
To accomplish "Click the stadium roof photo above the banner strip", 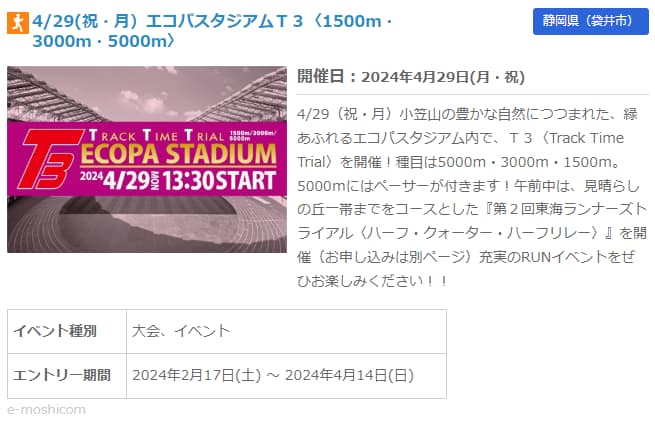I will pyautogui.click(x=146, y=92).
